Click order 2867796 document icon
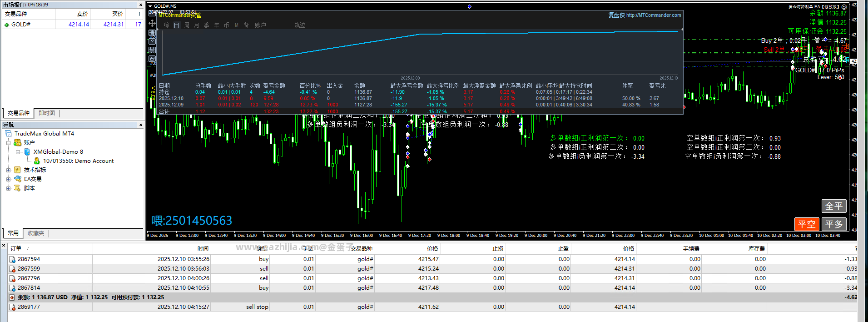The image size is (868, 322). pyautogui.click(x=12, y=278)
